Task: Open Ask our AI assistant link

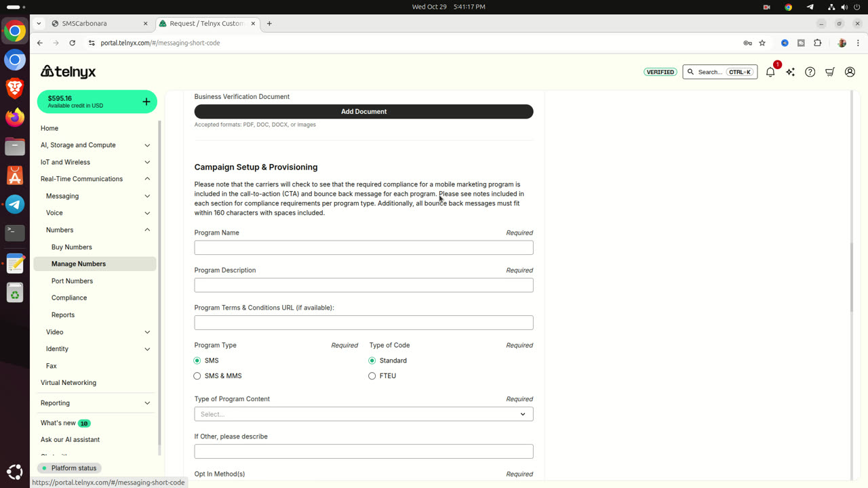Action: click(x=70, y=440)
